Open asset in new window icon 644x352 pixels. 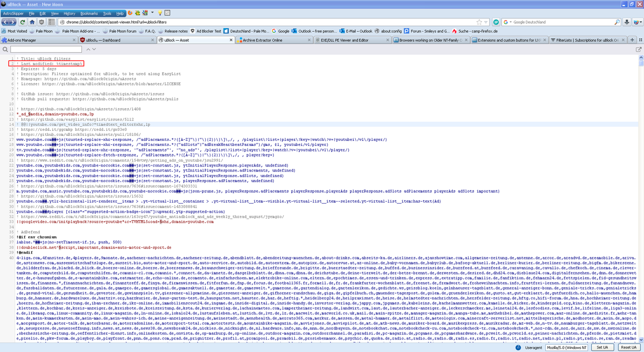pyautogui.click(x=638, y=49)
